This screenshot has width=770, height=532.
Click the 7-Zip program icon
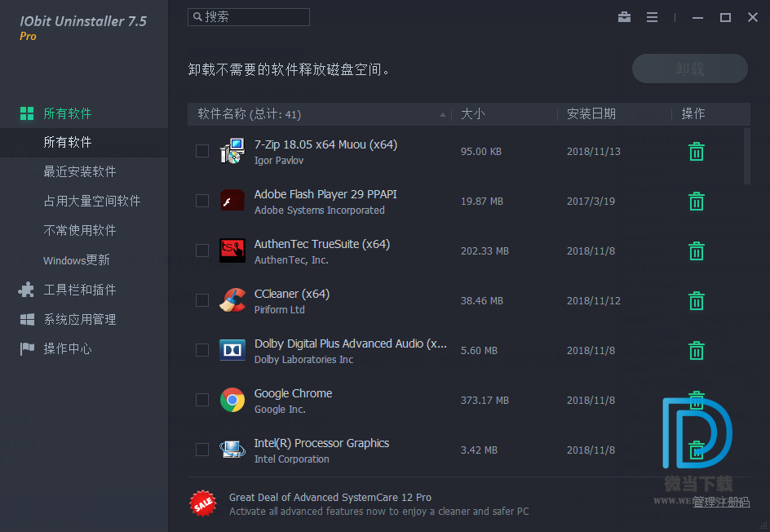pos(232,151)
